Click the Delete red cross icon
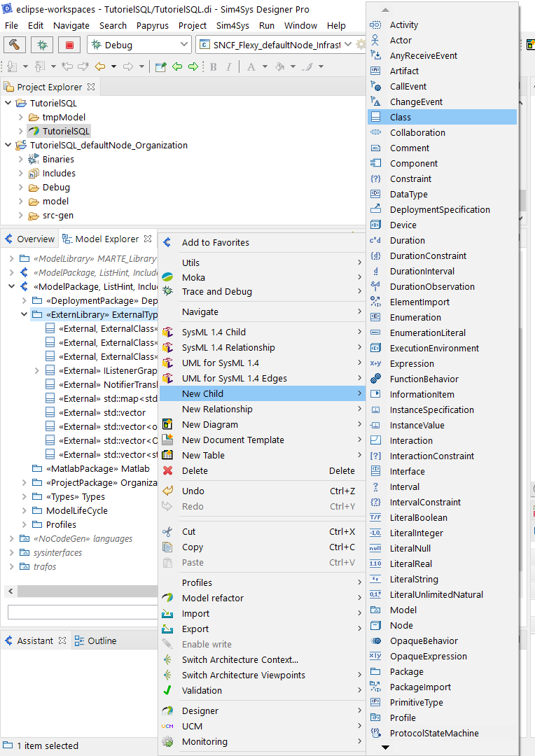Viewport: 535px width, 756px height. [x=167, y=470]
